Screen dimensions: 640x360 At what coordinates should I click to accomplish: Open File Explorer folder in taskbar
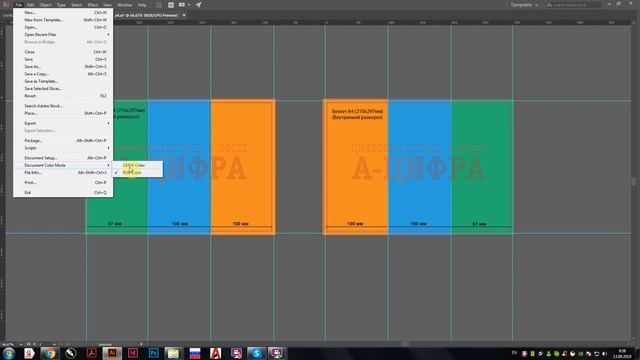point(173,353)
